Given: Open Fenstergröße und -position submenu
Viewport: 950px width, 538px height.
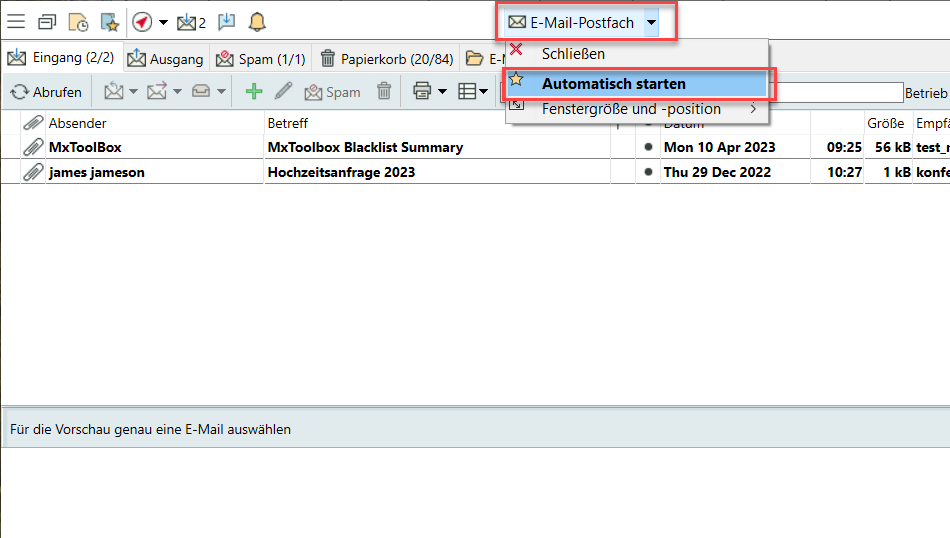Looking at the screenshot, I should pyautogui.click(x=631, y=109).
